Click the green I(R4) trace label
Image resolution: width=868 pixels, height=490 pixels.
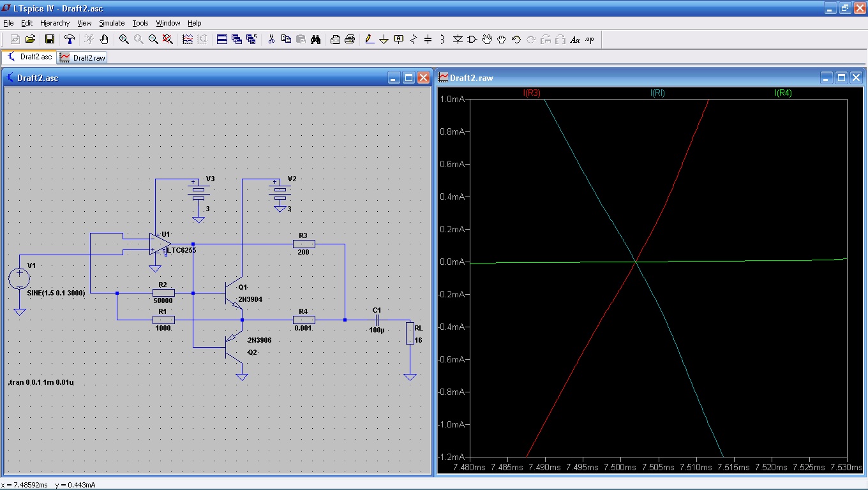[783, 93]
